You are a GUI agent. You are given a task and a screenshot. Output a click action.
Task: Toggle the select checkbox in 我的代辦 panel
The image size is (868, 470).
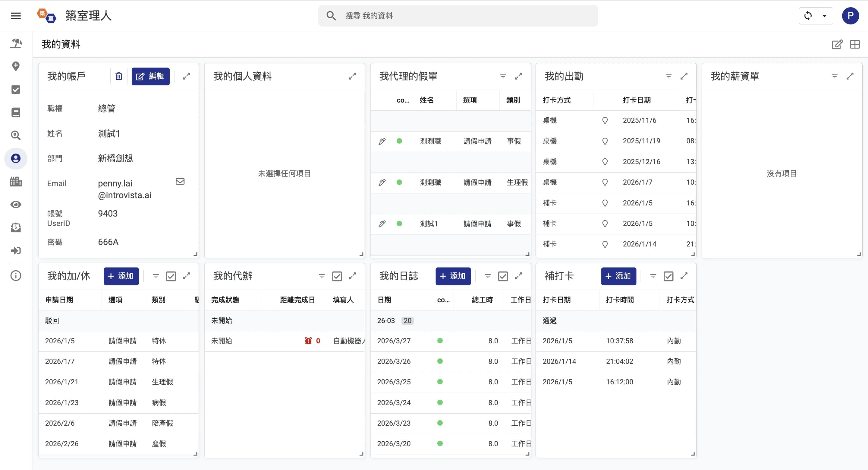point(337,276)
